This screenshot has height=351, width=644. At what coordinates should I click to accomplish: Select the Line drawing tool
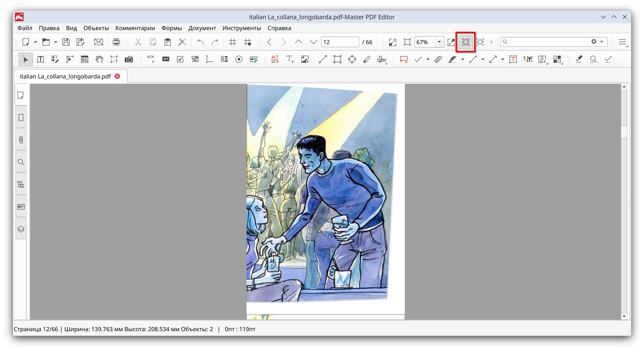(x=323, y=59)
